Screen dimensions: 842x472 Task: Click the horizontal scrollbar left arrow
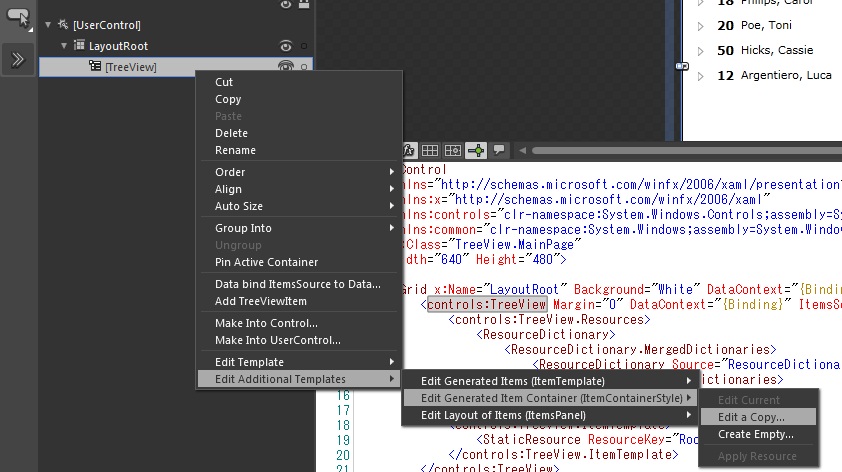click(522, 150)
